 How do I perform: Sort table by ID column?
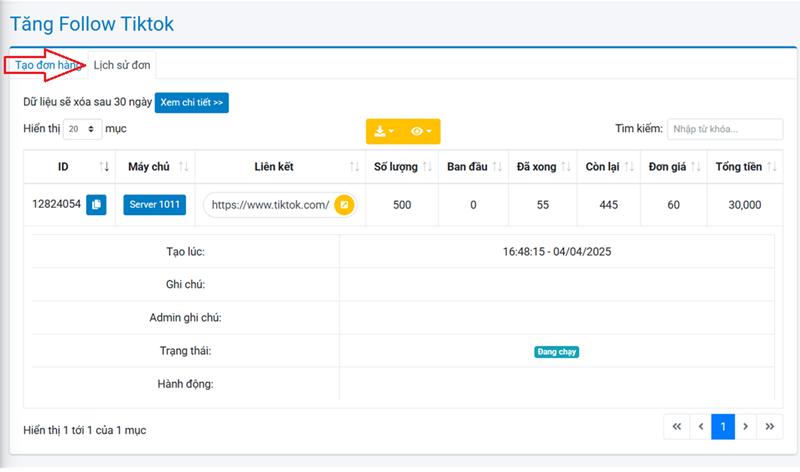click(x=69, y=167)
